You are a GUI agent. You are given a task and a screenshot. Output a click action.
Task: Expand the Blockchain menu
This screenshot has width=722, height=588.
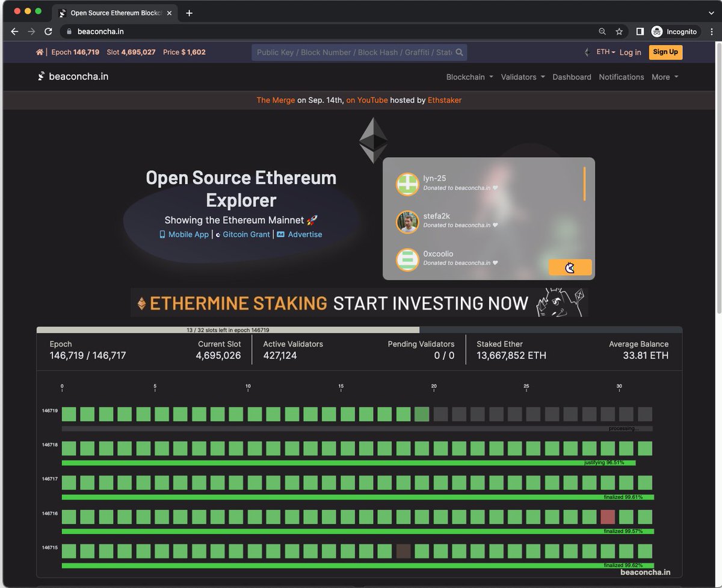(470, 77)
